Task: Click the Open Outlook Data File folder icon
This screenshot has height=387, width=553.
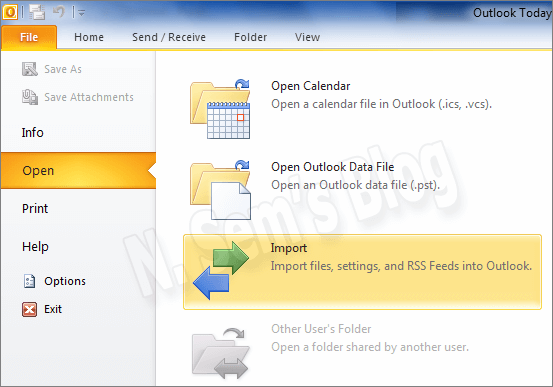Action: coord(220,190)
